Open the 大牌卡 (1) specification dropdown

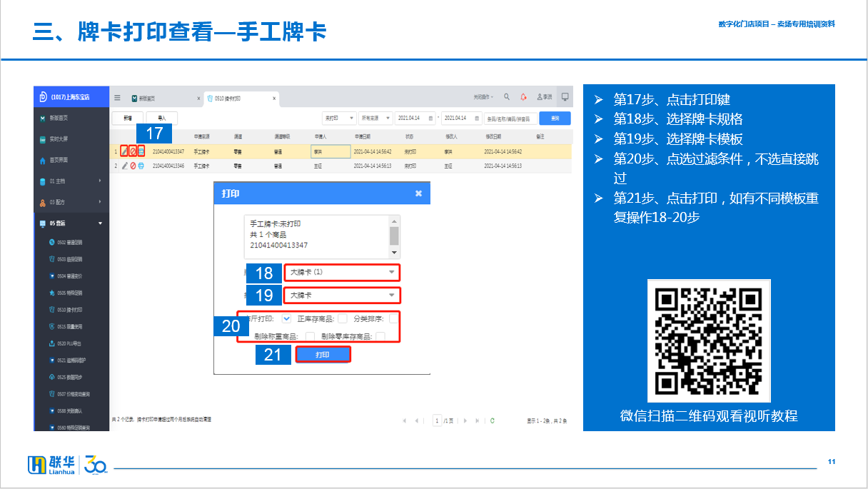(x=342, y=272)
